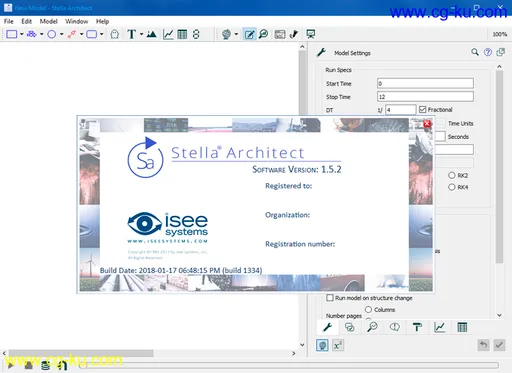Switch to the x² equation mode
This screenshot has width=512, height=373.
pos(338,345)
